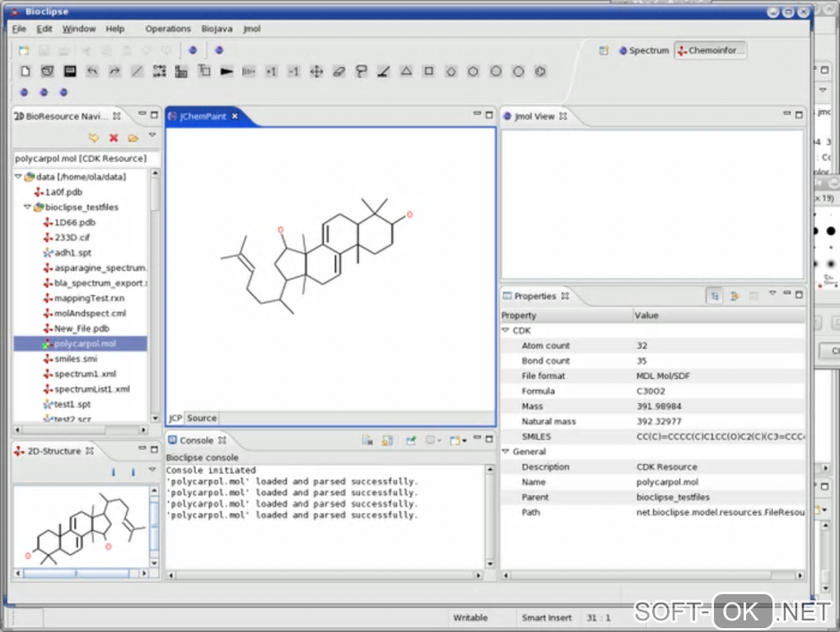This screenshot has width=840, height=632.
Task: Minimize the Console panel
Action: click(x=477, y=438)
